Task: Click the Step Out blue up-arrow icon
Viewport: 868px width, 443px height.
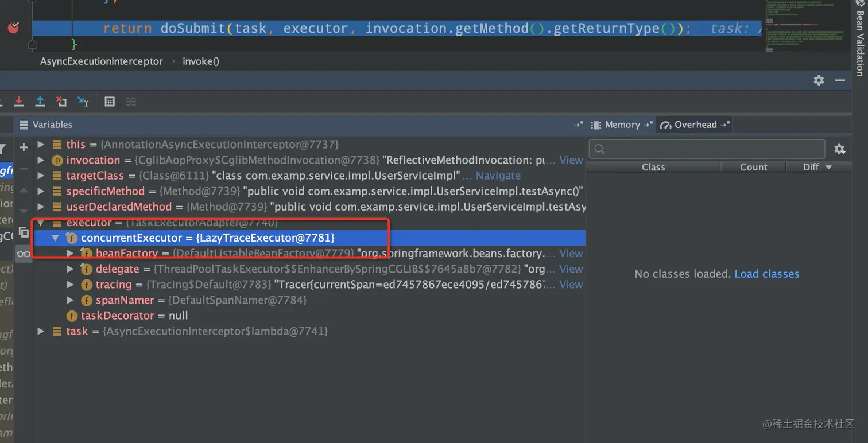Action: pos(40,102)
